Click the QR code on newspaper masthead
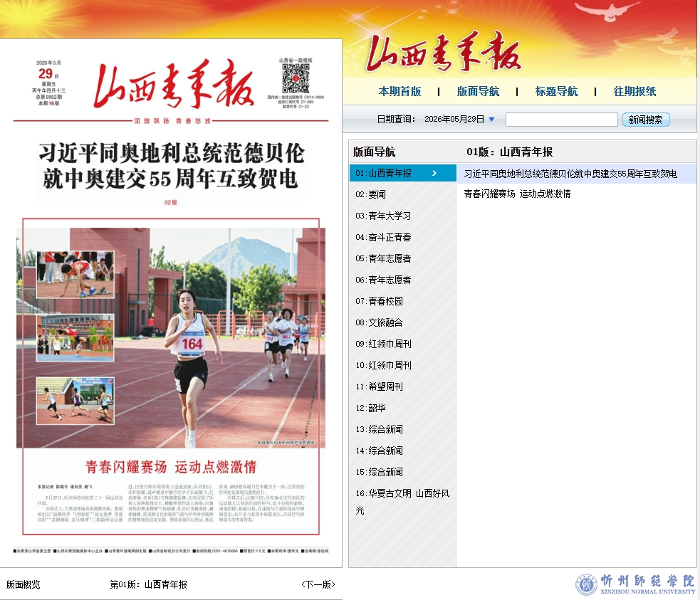Viewport: 700px width, 600px height. point(296,78)
